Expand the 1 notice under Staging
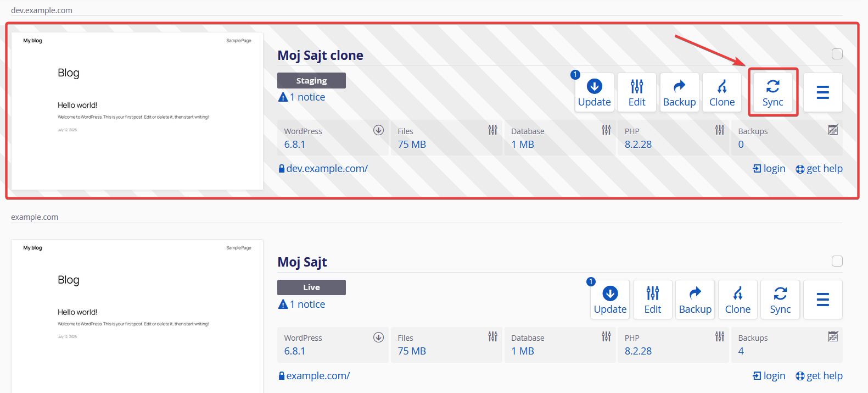 click(302, 97)
